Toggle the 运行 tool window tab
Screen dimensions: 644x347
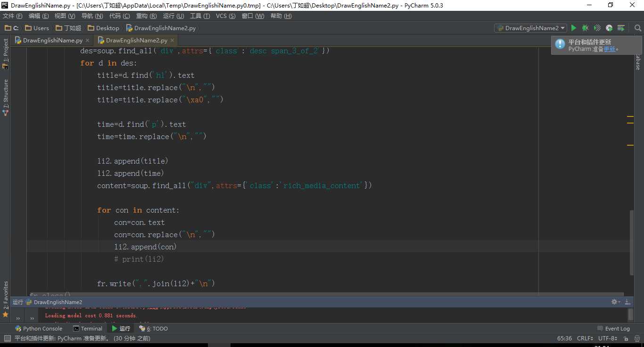(121, 329)
